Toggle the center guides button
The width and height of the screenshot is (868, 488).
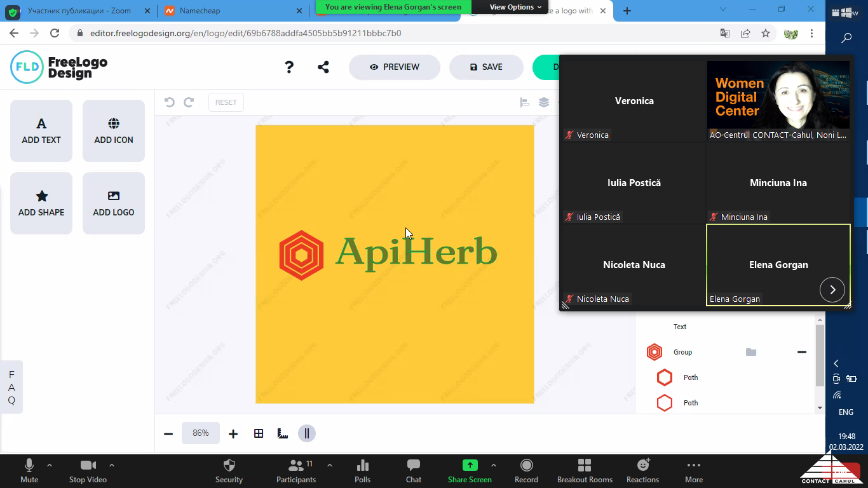[307, 433]
